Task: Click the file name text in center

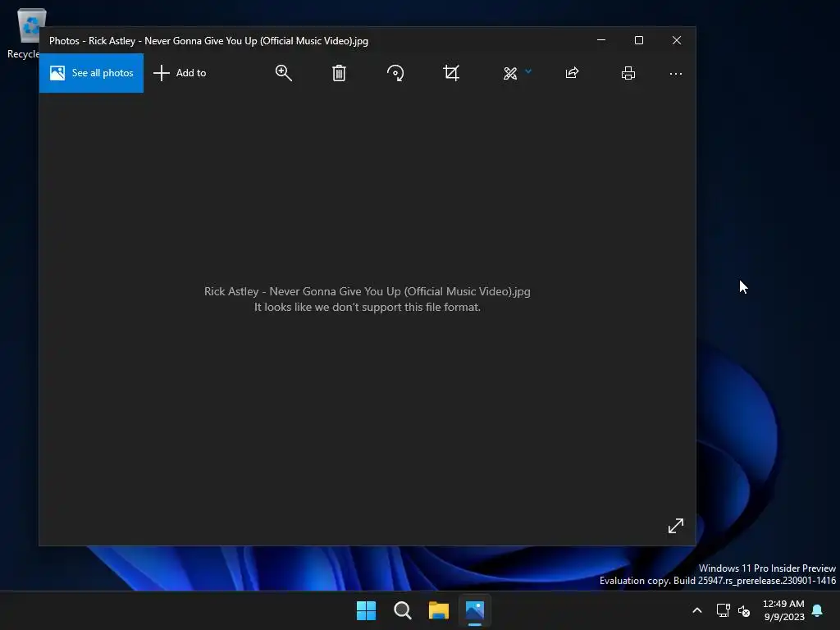Action: pyautogui.click(x=367, y=291)
